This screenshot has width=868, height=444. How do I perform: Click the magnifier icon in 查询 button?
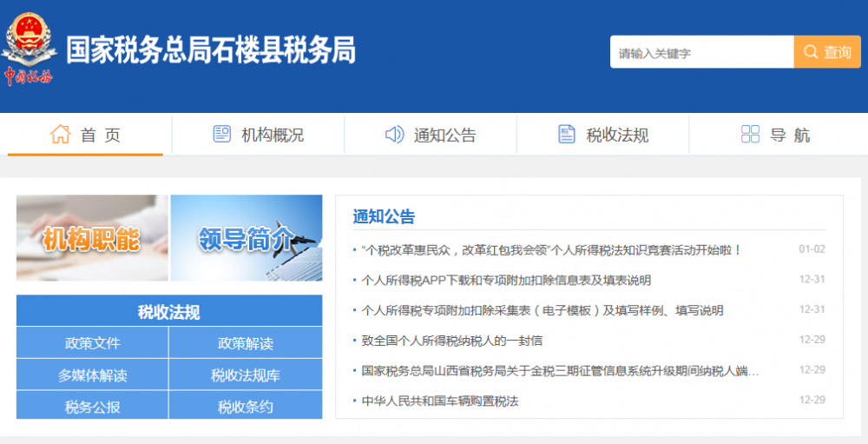[x=811, y=52]
